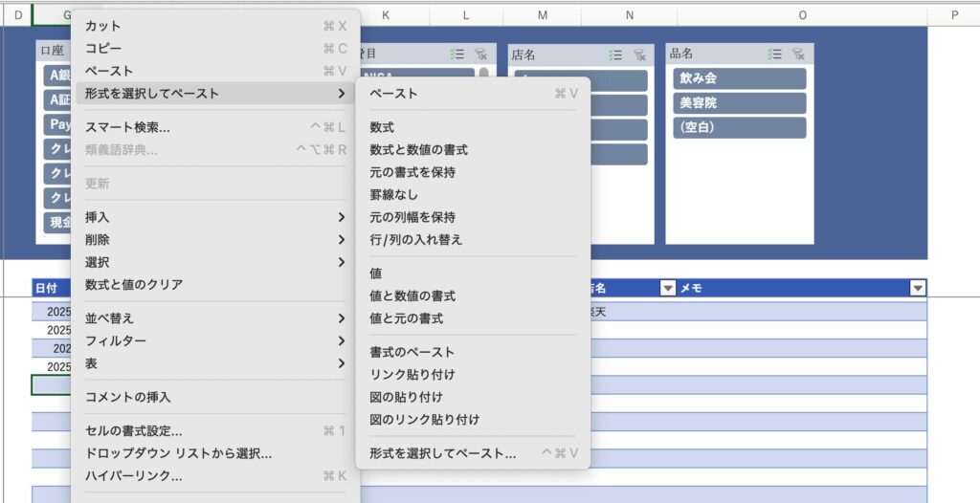
Task: Click コピー in the context menu
Action: [x=103, y=48]
